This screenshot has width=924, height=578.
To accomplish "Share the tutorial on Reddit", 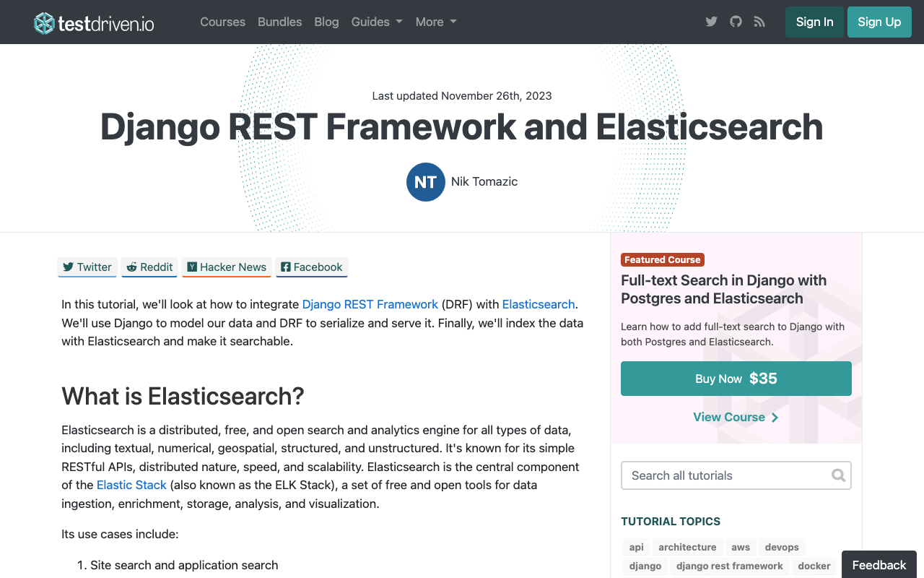I will [149, 267].
